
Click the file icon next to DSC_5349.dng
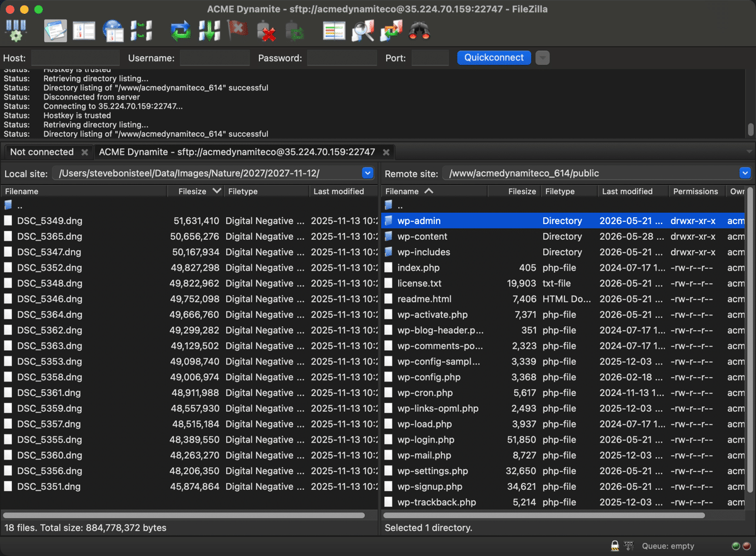tap(8, 221)
